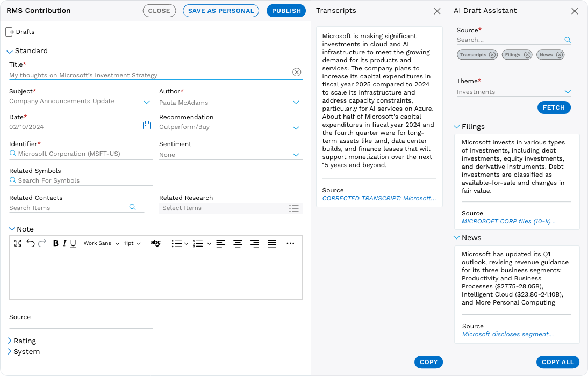Open the Theme dropdown set to Investments
588x376 pixels.
click(513, 92)
